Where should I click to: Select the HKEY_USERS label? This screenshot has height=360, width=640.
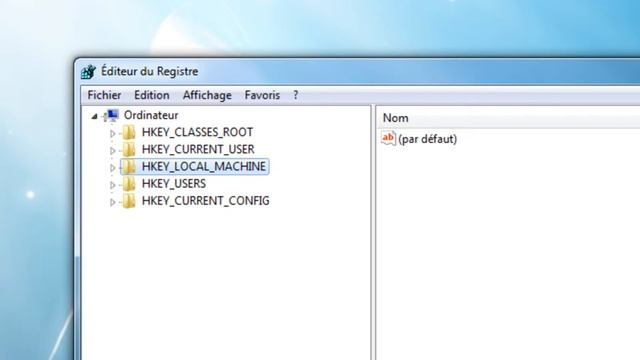(x=174, y=184)
